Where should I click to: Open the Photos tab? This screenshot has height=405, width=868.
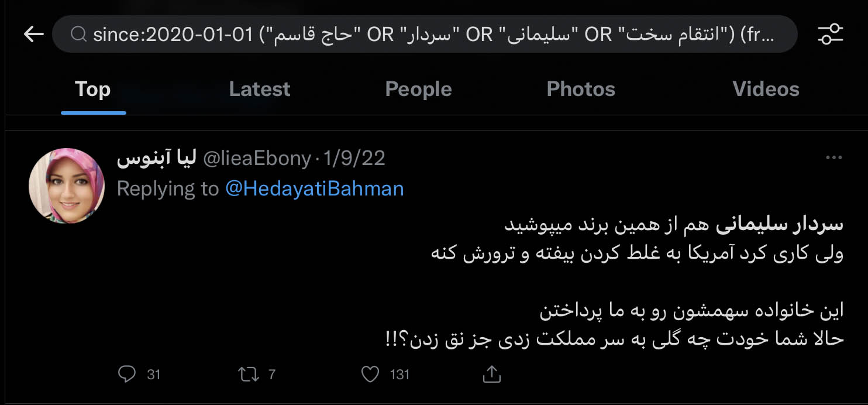(580, 89)
